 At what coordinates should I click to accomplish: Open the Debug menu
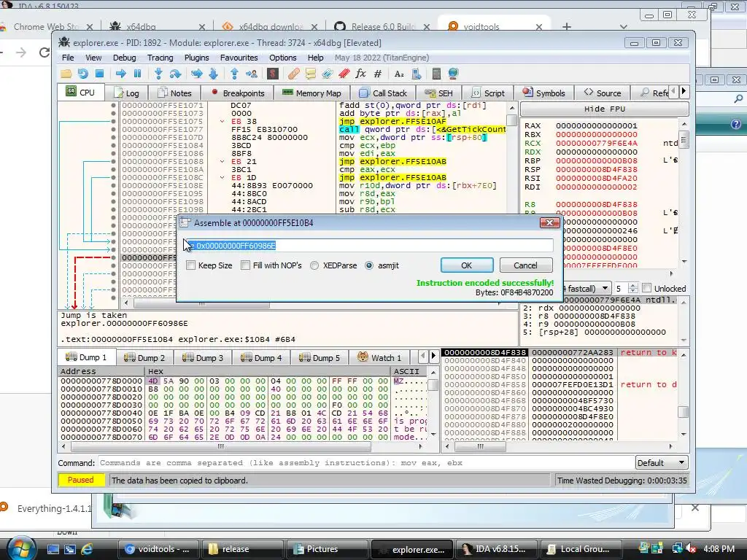point(124,58)
